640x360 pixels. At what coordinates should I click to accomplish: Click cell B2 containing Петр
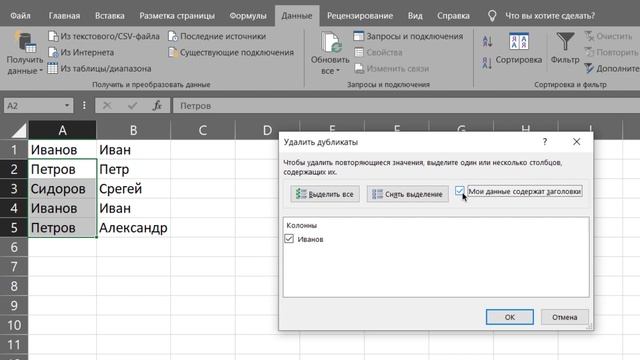coord(133,169)
